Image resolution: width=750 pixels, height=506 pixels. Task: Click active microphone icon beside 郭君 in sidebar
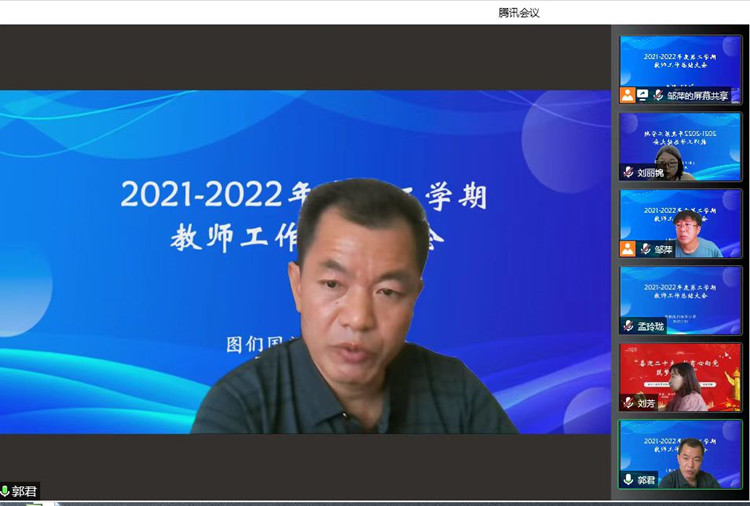(x=629, y=480)
